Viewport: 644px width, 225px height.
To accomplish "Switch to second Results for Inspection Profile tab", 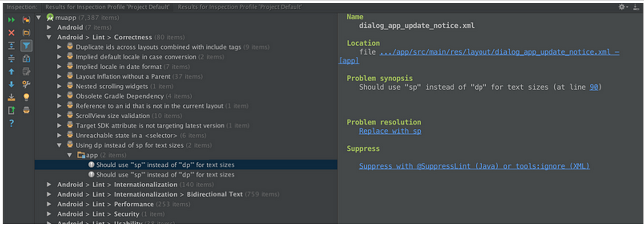I will 239,7.
